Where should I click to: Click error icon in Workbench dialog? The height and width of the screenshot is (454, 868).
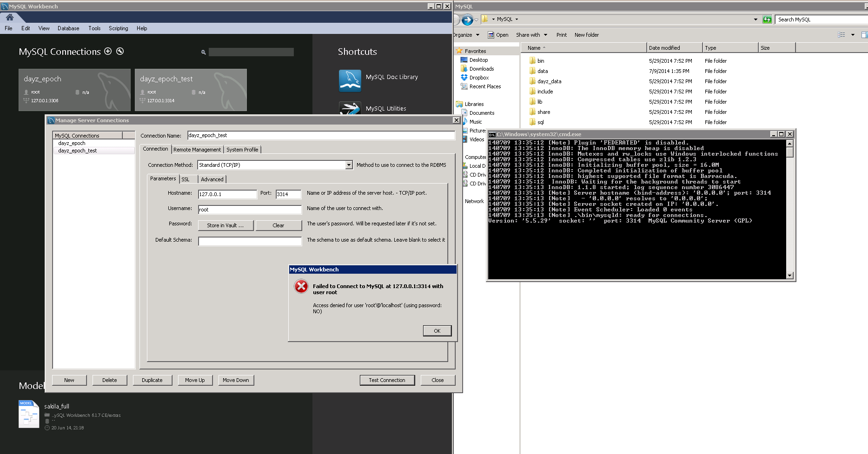pyautogui.click(x=301, y=286)
